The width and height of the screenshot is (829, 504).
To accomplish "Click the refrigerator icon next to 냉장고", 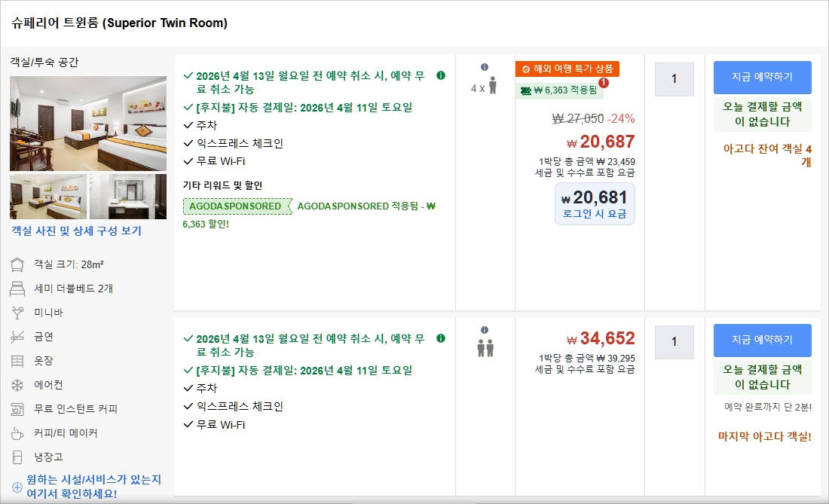I will coord(17,457).
